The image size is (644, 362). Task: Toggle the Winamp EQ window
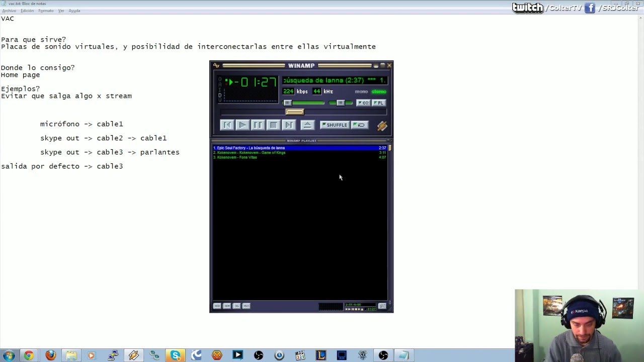(363, 103)
